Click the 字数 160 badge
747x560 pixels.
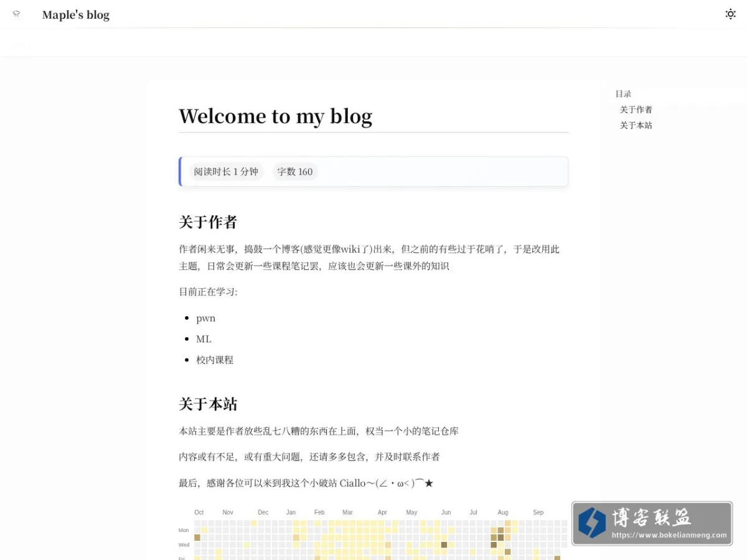coord(295,172)
